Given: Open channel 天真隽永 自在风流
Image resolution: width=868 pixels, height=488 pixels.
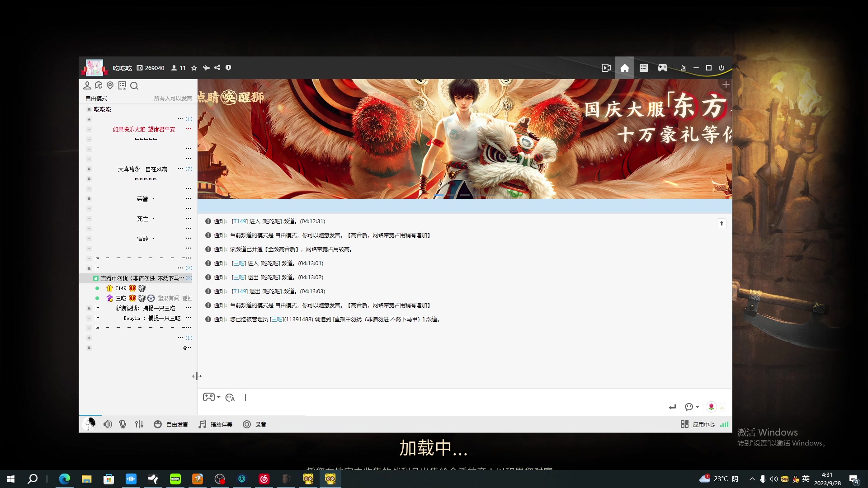Looking at the screenshot, I should tap(142, 169).
